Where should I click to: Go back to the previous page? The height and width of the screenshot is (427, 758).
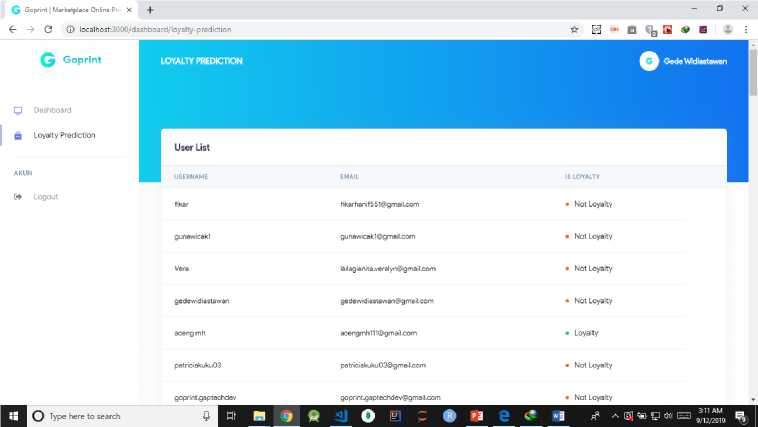point(12,29)
